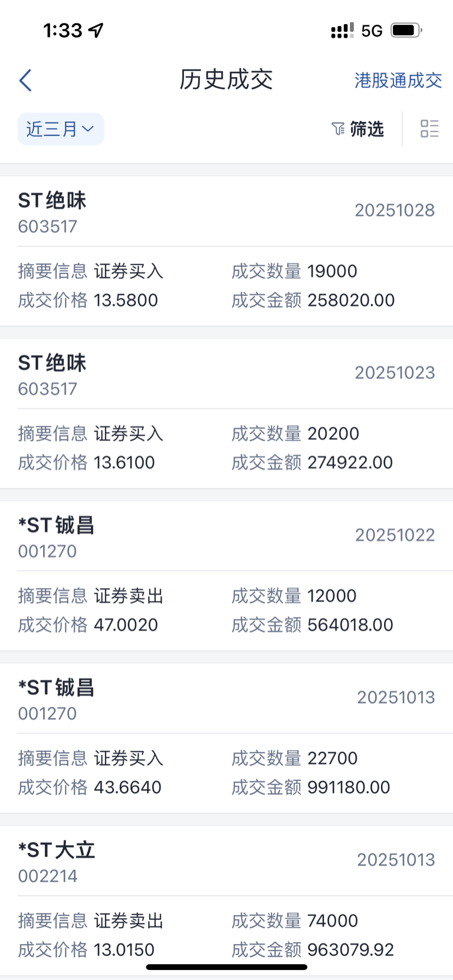Viewport: 453px width, 980px height.
Task: Tap stock code 001270 under 20251022
Action: pos(47,552)
